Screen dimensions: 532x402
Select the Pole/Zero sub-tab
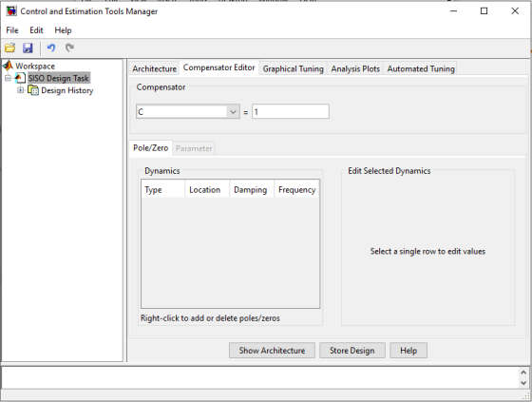coord(151,148)
